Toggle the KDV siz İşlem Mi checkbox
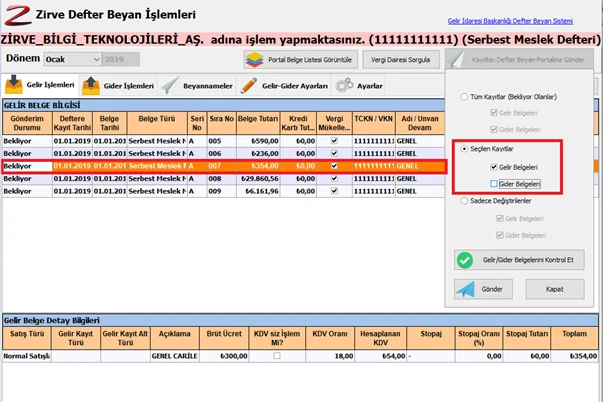 click(x=277, y=356)
